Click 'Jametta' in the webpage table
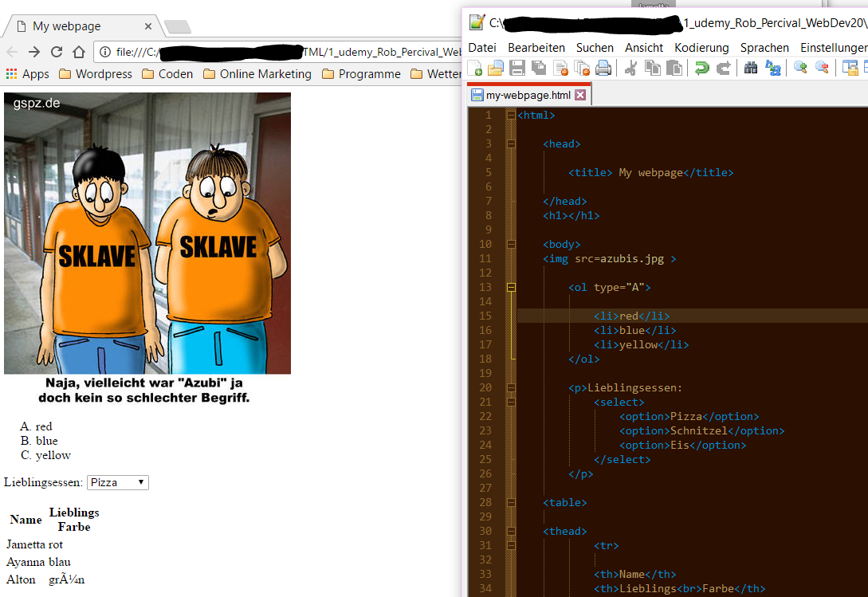 26,544
